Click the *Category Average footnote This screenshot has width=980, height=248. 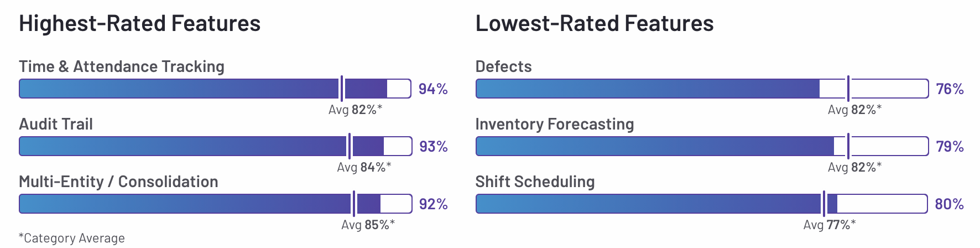click(72, 238)
